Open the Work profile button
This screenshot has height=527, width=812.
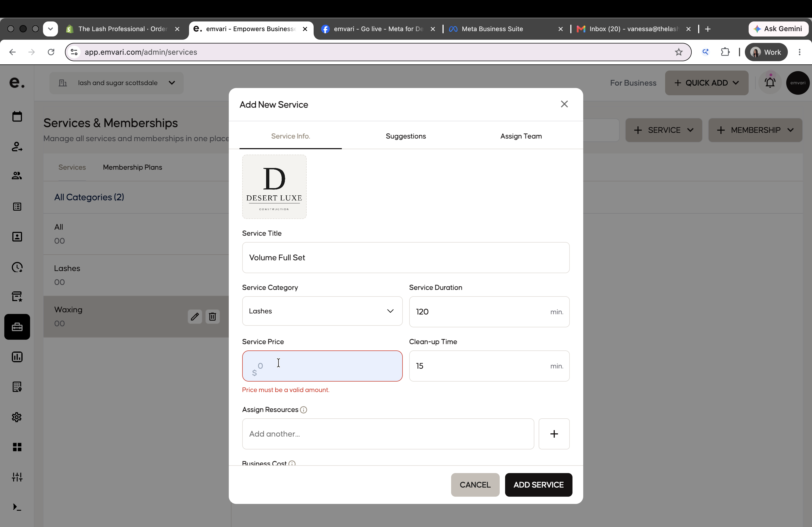point(766,52)
